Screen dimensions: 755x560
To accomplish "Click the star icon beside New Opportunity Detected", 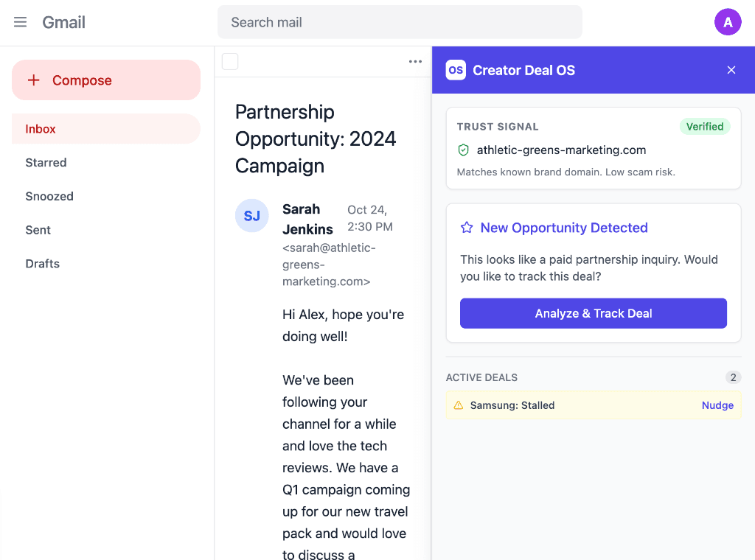I will [467, 228].
